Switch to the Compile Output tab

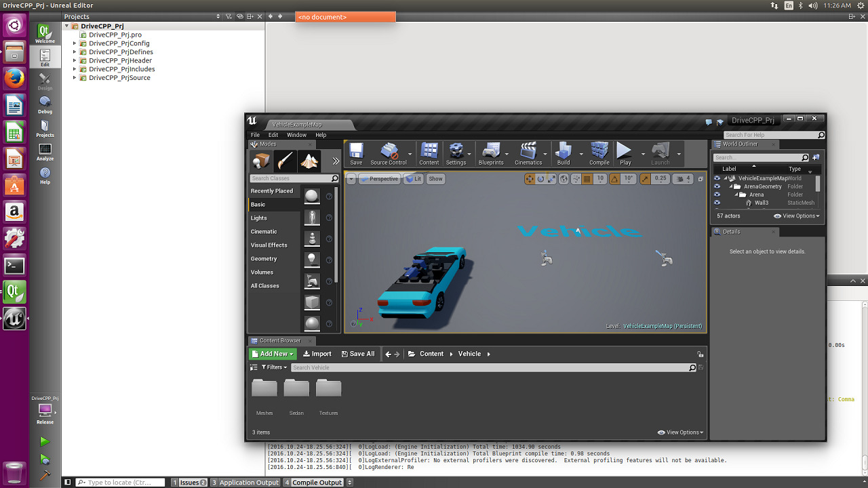pos(317,483)
